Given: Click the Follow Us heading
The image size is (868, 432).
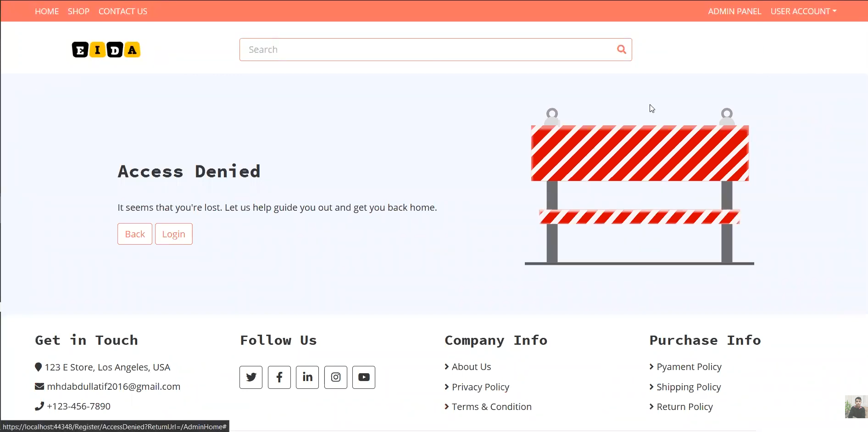Looking at the screenshot, I should pos(278,340).
